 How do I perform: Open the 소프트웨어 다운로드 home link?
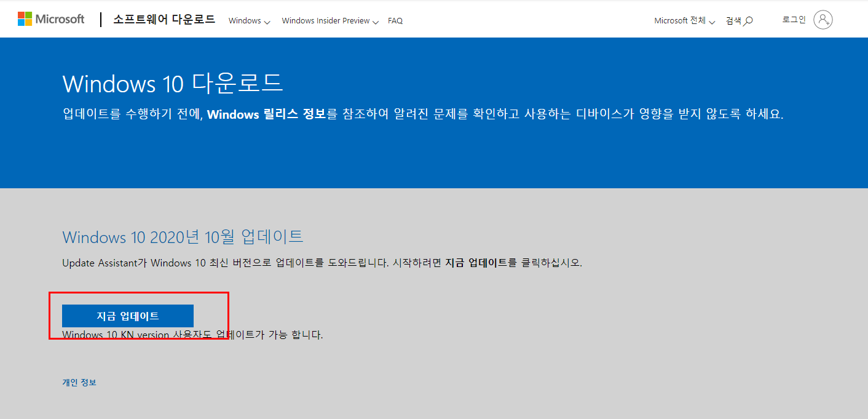164,19
